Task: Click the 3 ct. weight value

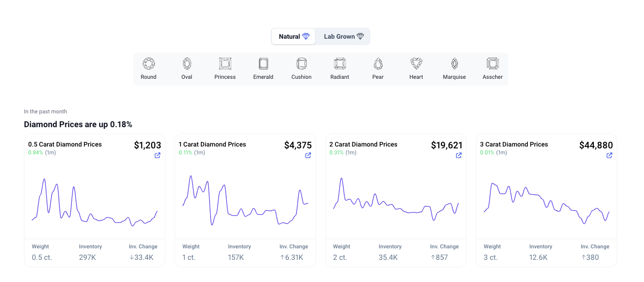Action: tap(491, 257)
